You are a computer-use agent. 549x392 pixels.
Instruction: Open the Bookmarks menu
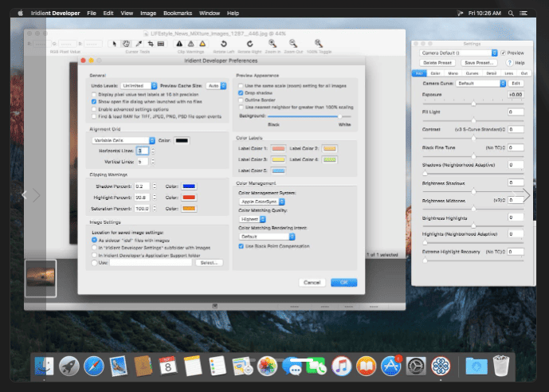(x=178, y=14)
